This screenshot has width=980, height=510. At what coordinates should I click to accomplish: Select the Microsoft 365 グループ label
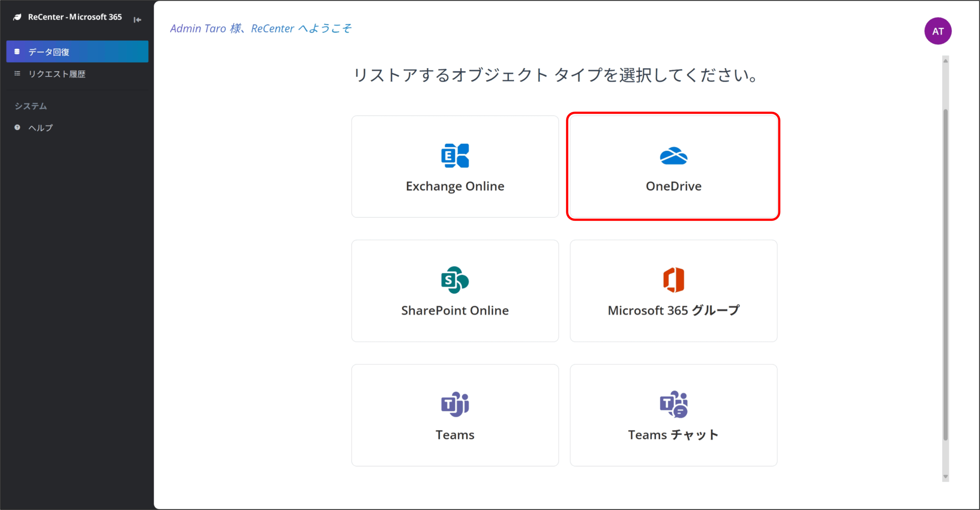click(x=673, y=311)
